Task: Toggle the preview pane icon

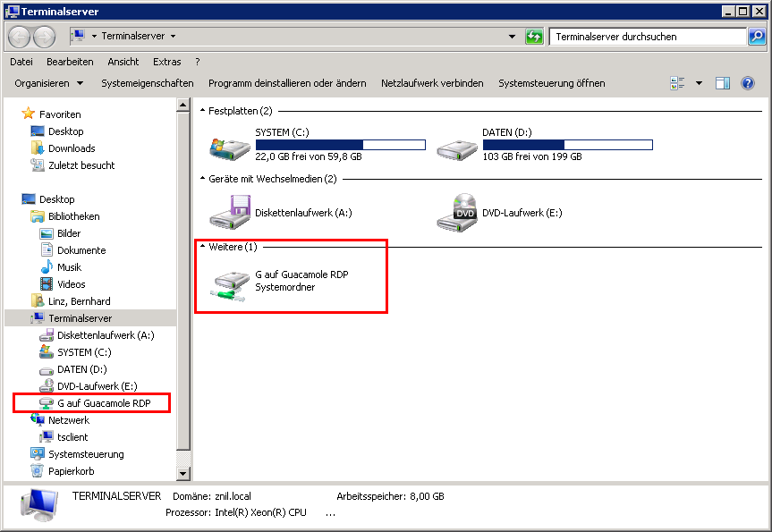Action: (723, 83)
